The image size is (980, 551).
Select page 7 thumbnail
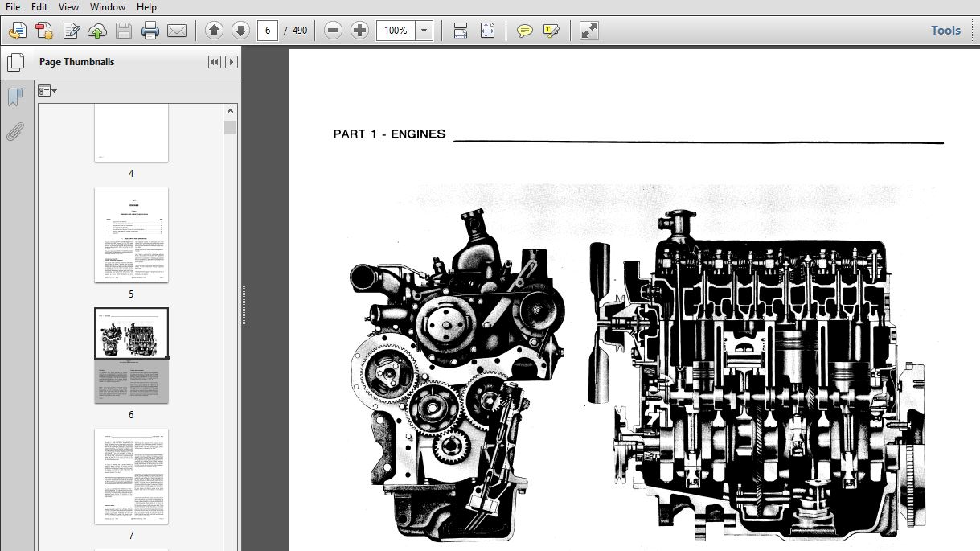(131, 476)
